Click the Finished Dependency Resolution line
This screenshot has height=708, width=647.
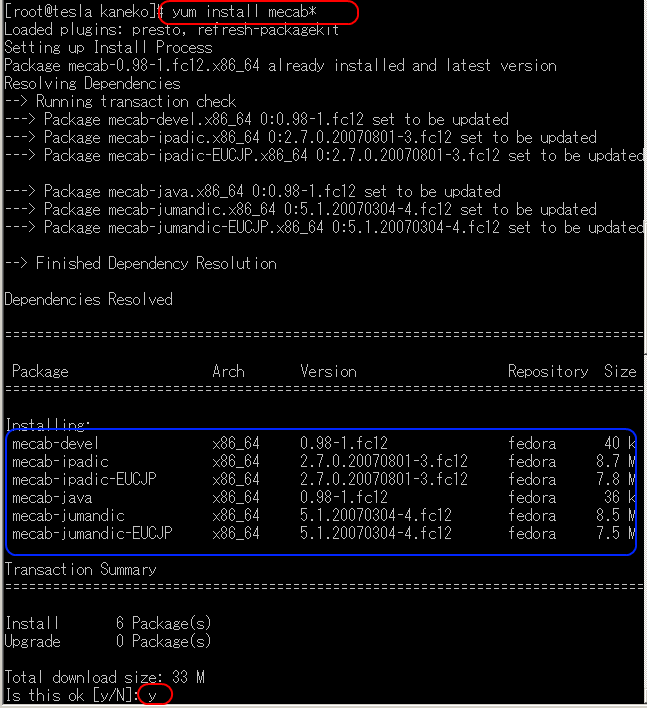click(x=140, y=263)
